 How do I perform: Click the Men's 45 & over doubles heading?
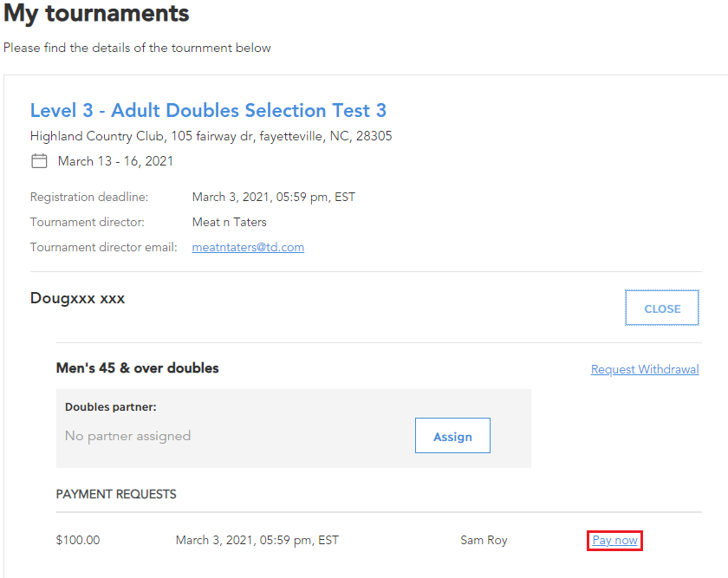coord(138,367)
